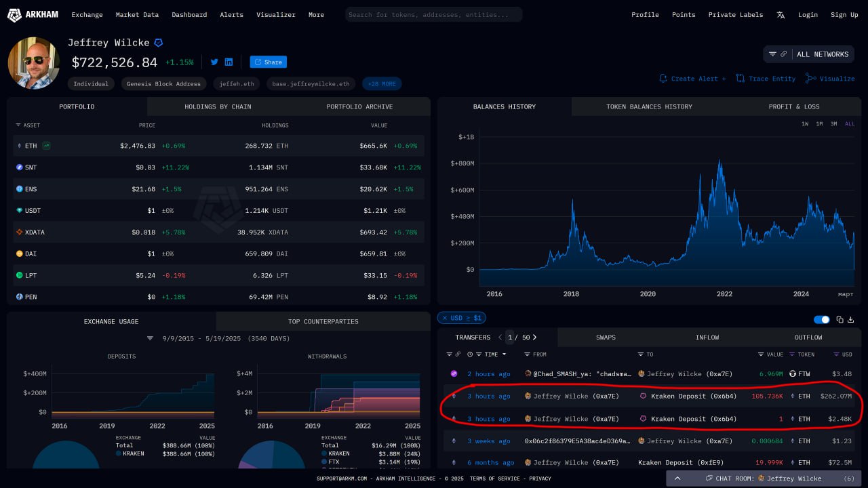Viewport: 868px width, 488px height.
Task: Toggle the blue switch above the transfers table
Action: [821, 319]
